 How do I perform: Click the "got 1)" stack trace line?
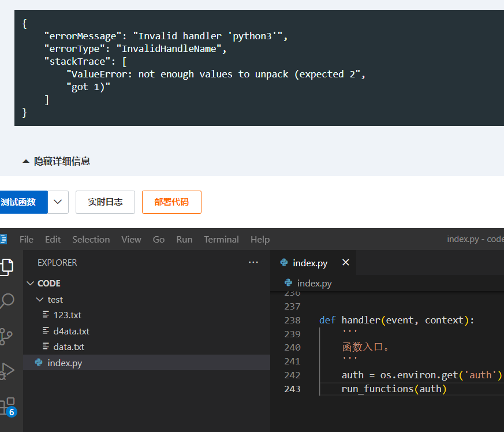pos(88,87)
